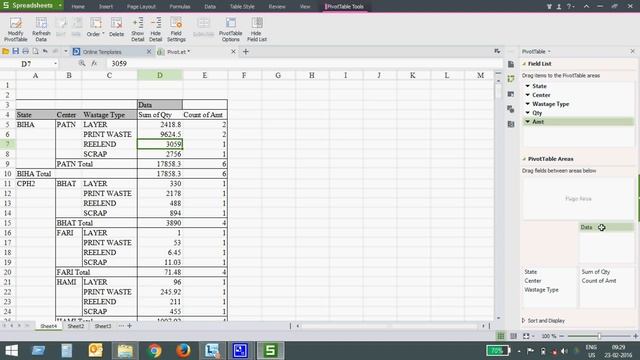Viewport: 640px width, 360px height.
Task: Open Windows Start menu
Action: 11,351
